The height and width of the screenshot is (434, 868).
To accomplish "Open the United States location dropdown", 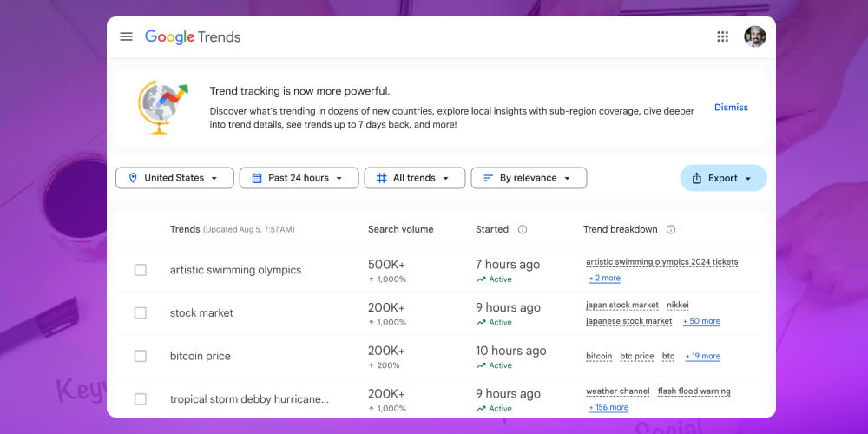I will 175,178.
